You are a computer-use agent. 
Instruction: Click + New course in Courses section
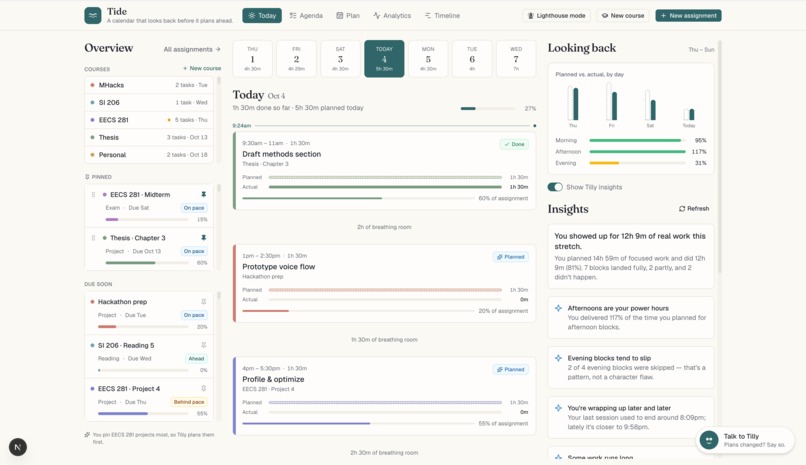202,68
